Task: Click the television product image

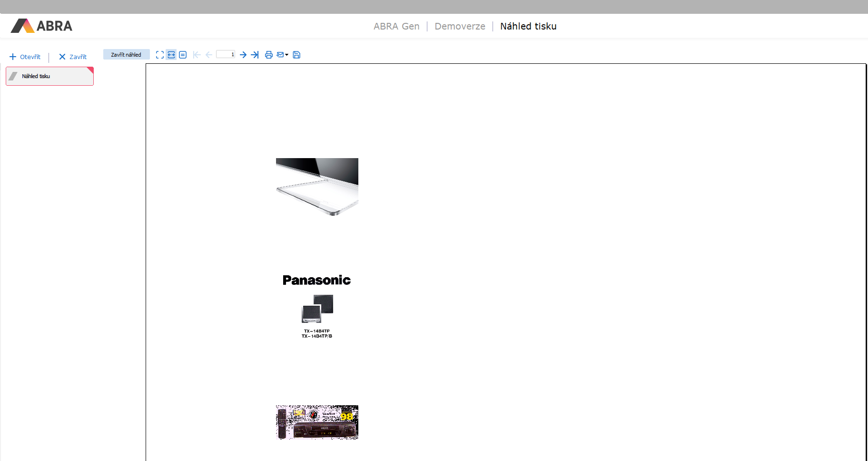Action: [317, 187]
